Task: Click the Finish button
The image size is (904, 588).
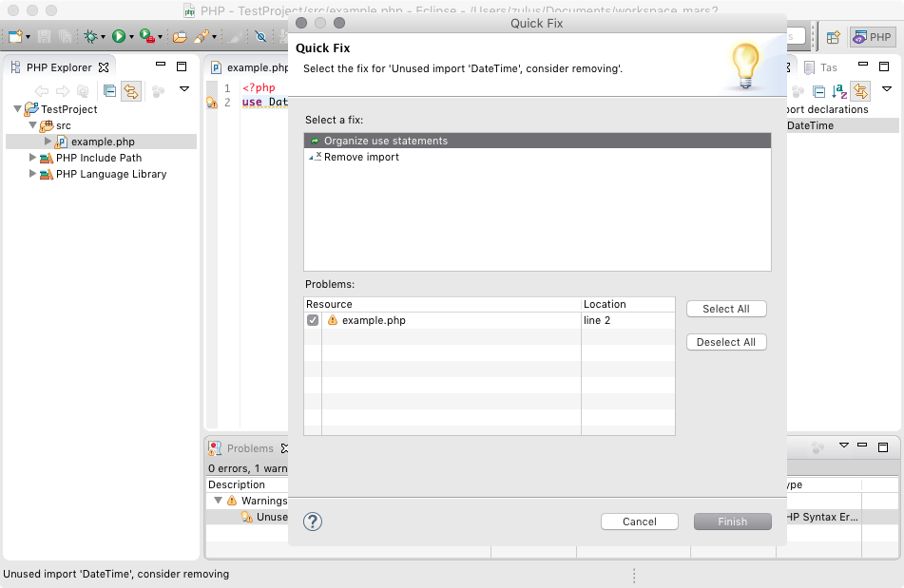Action: (x=733, y=522)
